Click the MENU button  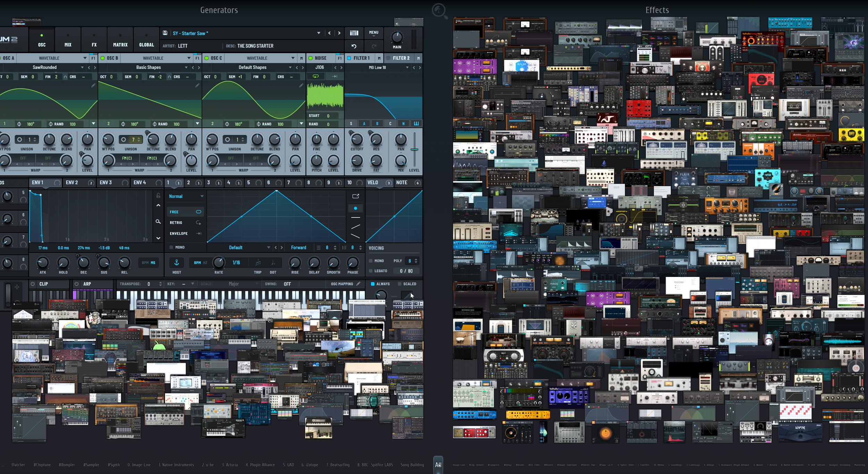[374, 33]
